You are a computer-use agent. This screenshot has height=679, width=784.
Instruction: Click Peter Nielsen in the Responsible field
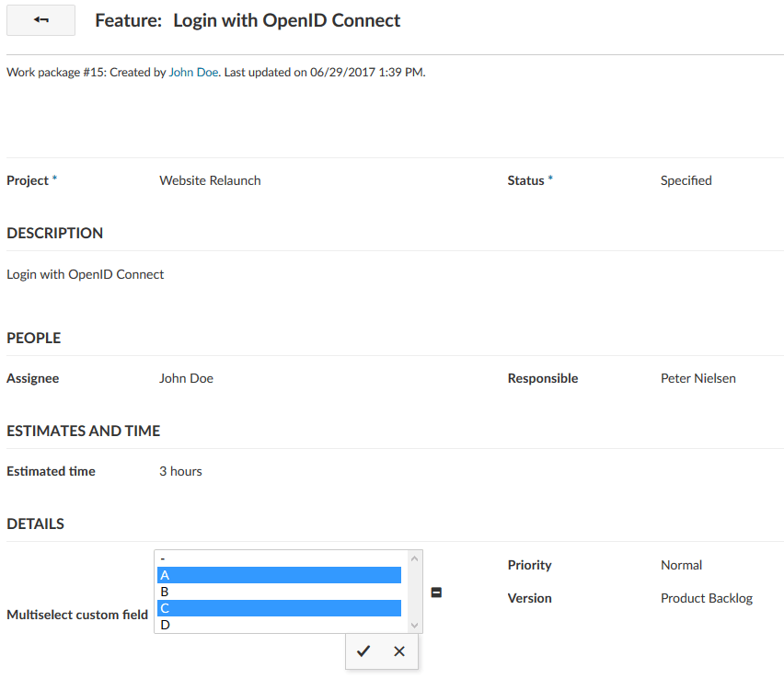pyautogui.click(x=698, y=378)
